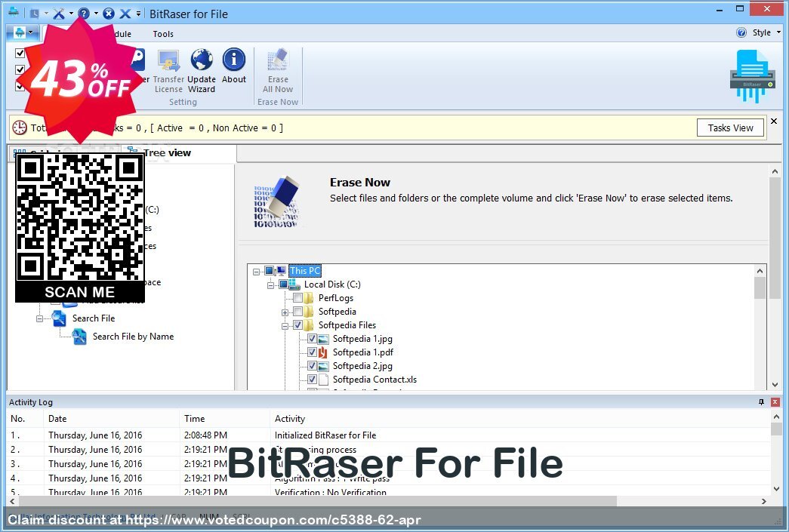
Task: Collapse the Softpedia Files folder node
Action: click(x=285, y=326)
